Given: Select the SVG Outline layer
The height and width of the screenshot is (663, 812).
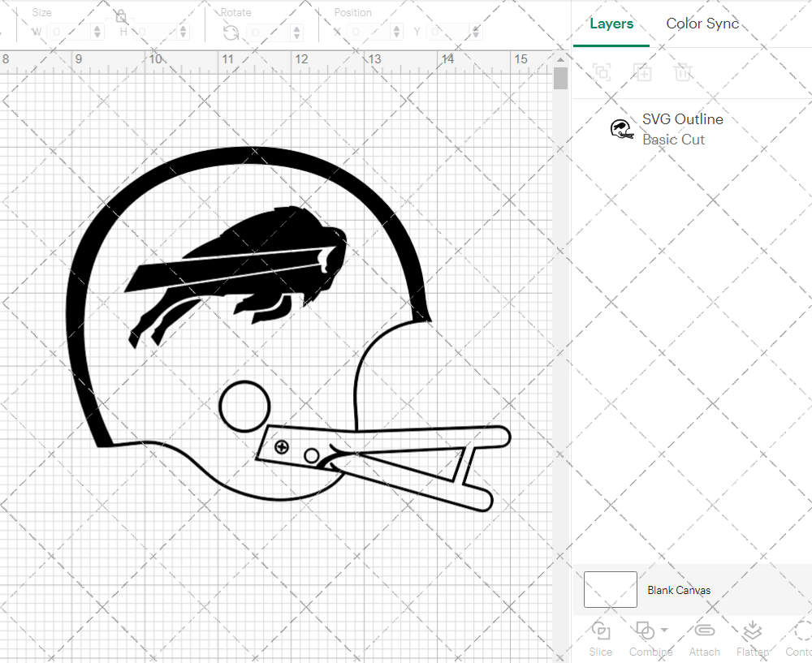Looking at the screenshot, I should pyautogui.click(x=682, y=129).
